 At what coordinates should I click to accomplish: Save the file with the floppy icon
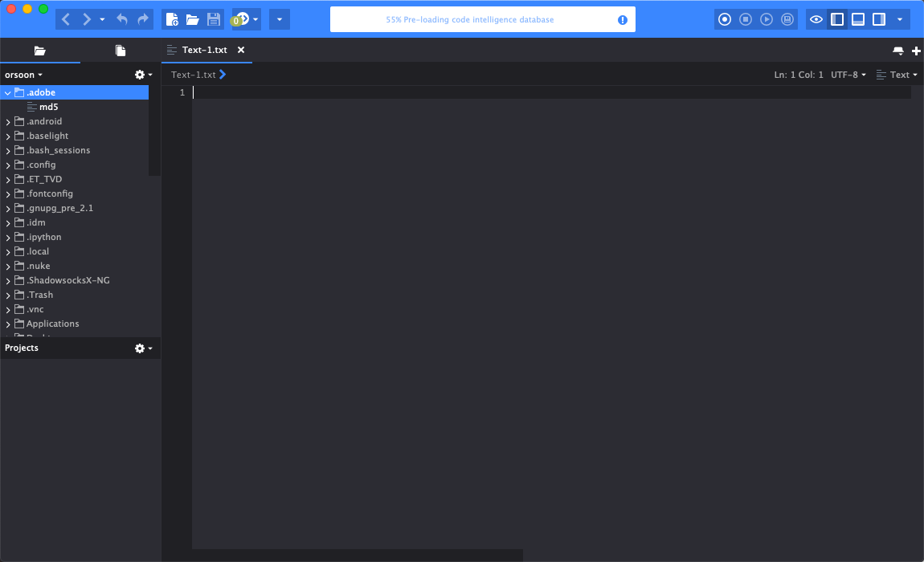213,19
